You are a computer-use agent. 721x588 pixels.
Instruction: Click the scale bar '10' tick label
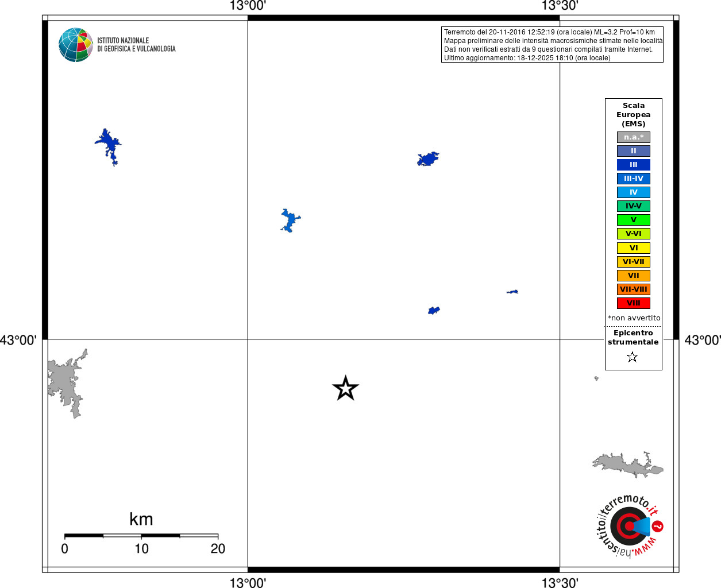click(x=141, y=549)
